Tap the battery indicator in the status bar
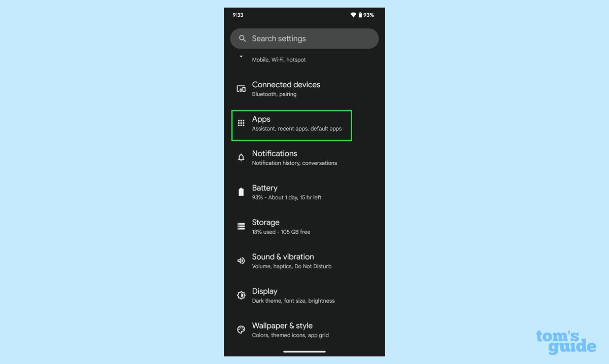The height and width of the screenshot is (364, 609). 361,15
